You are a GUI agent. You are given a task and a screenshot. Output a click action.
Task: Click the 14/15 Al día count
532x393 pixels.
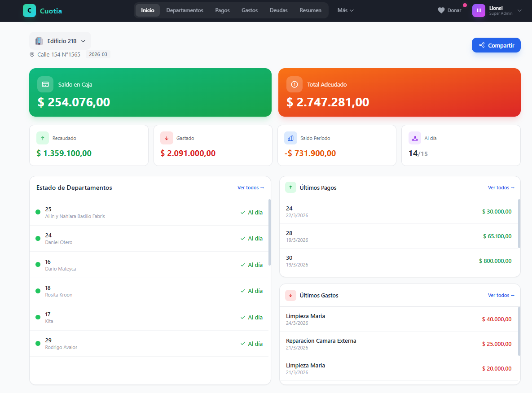coord(418,153)
